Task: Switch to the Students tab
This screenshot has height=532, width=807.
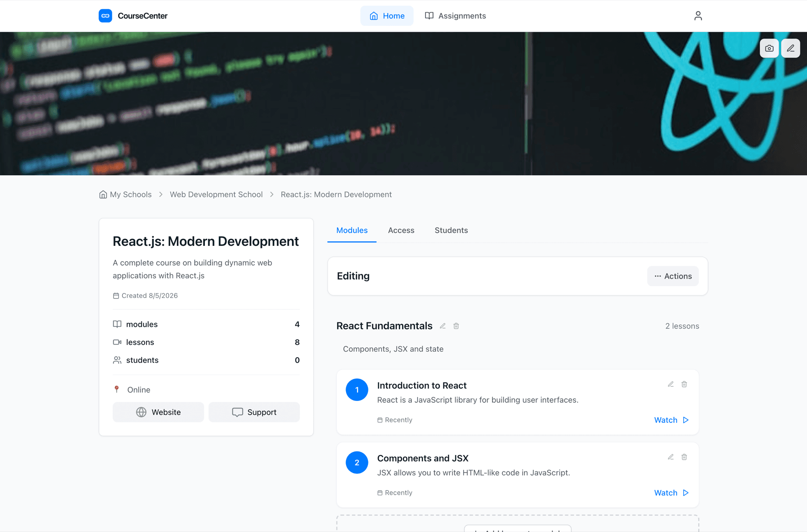Action: point(451,231)
